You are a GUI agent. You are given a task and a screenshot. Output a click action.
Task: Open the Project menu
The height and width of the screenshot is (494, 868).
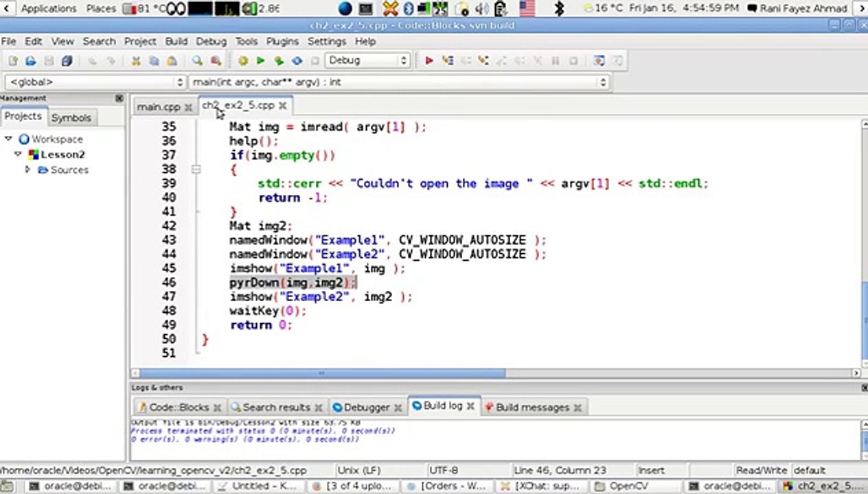[140, 41]
